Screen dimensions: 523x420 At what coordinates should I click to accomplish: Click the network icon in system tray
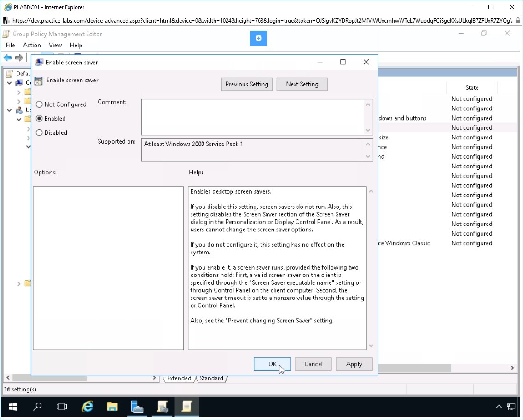pyautogui.click(x=511, y=406)
